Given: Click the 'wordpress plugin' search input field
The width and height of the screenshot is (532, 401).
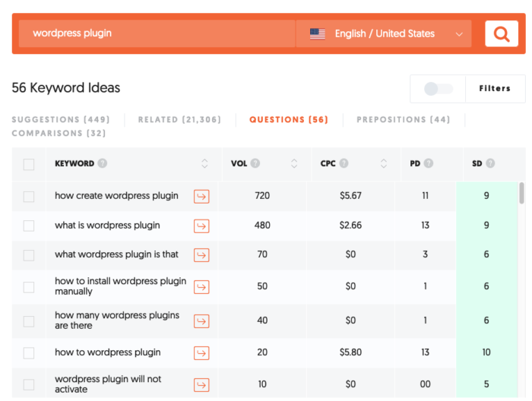Looking at the screenshot, I should point(157,33).
